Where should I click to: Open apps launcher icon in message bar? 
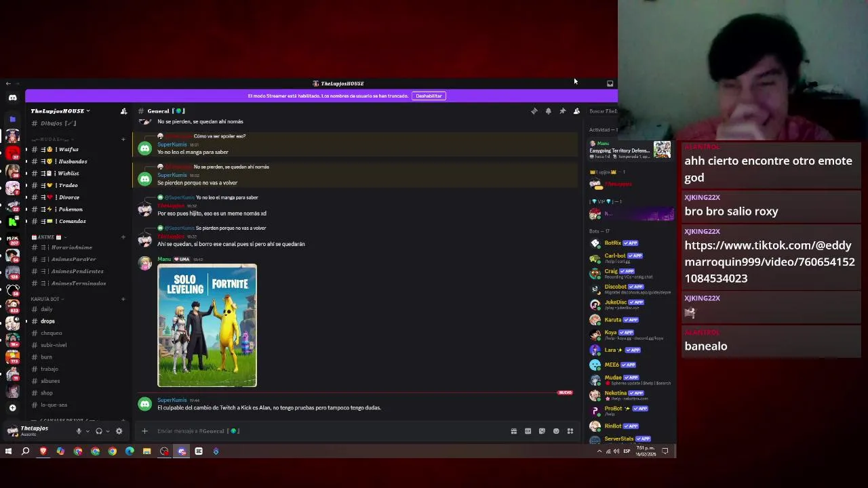(x=570, y=431)
